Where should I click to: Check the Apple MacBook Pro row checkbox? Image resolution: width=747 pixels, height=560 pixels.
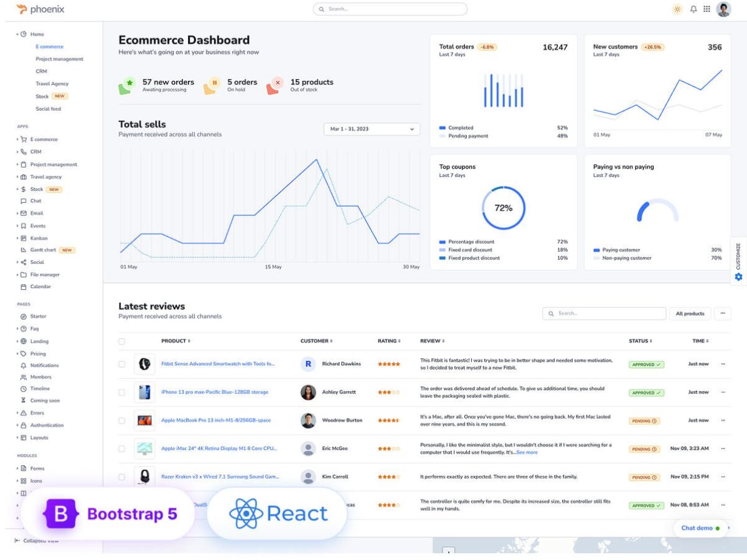[x=121, y=421]
